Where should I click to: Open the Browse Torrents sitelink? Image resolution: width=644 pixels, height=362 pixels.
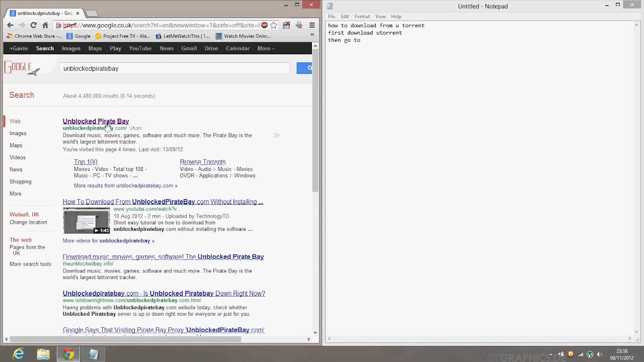click(x=203, y=162)
